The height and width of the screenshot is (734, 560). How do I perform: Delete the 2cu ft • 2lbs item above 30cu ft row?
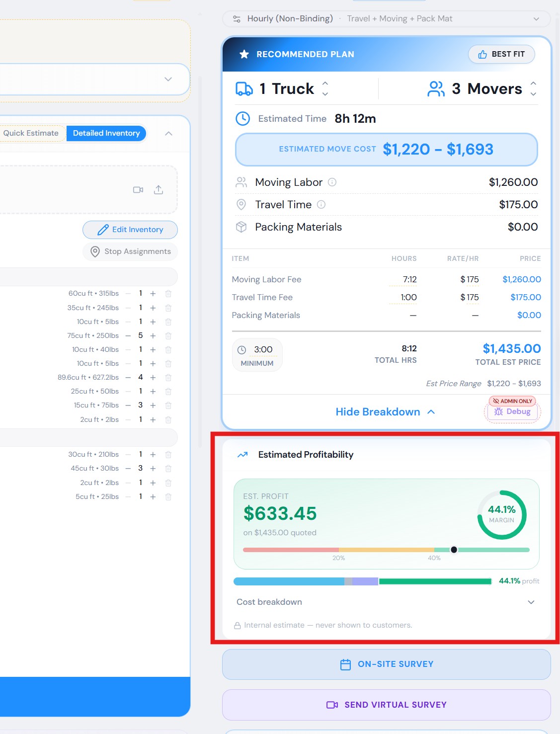point(168,420)
